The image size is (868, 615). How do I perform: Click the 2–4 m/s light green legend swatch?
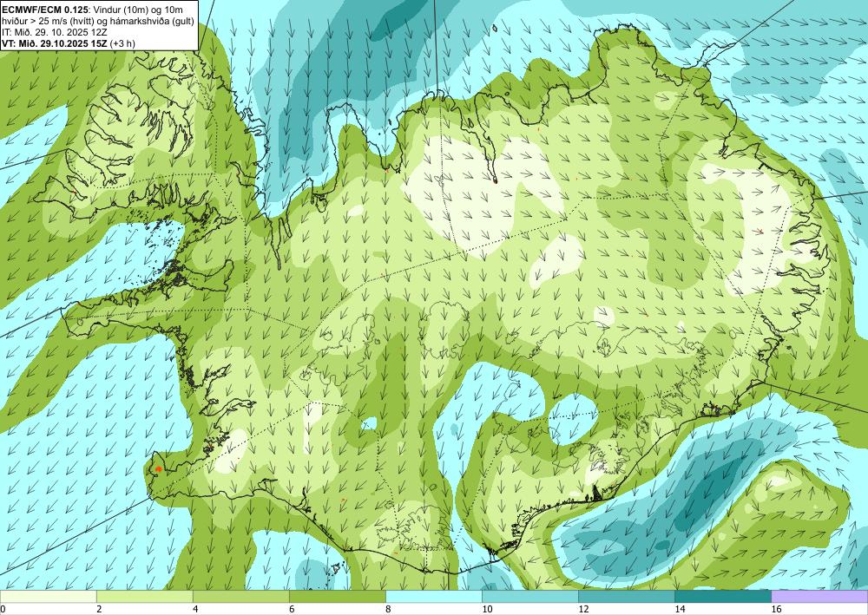click(144, 596)
